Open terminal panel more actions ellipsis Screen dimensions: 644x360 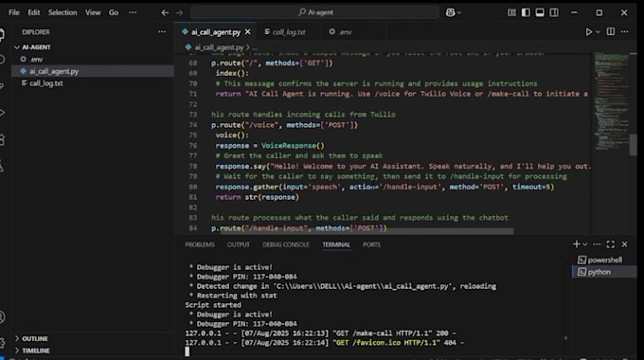pyautogui.click(x=597, y=244)
